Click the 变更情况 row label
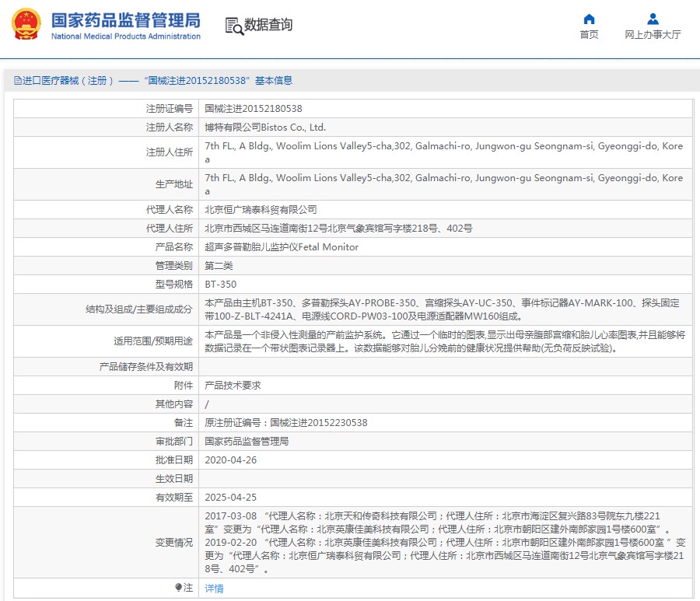The image size is (700, 601). click(174, 543)
